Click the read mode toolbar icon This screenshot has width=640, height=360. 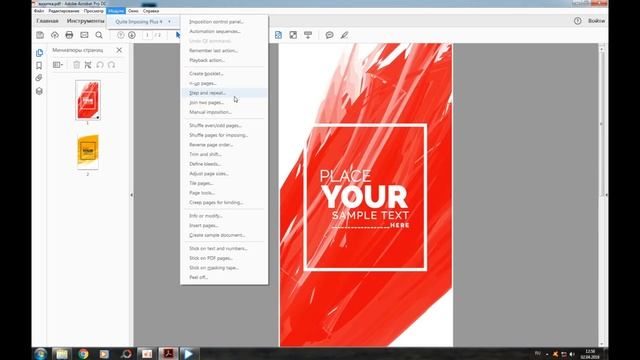(308, 35)
